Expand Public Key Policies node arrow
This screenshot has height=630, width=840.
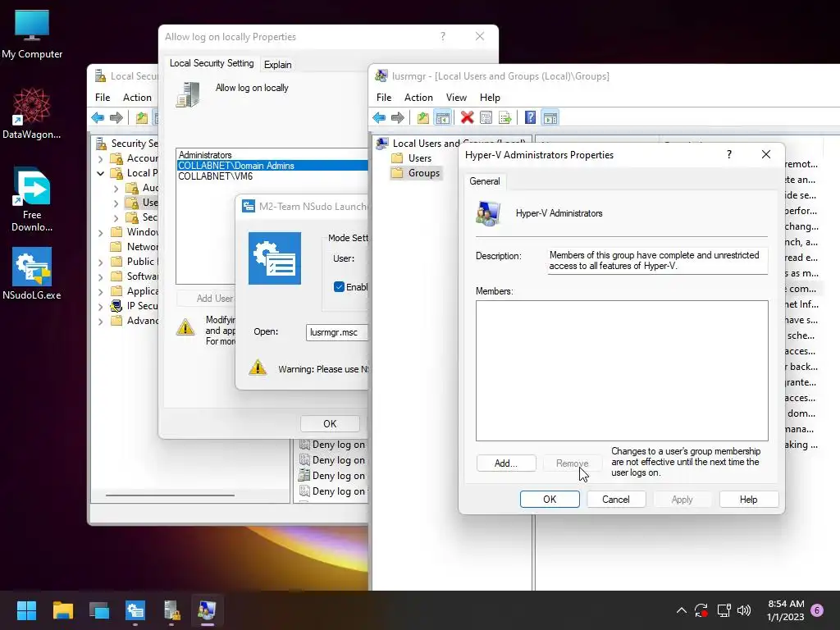click(100, 262)
